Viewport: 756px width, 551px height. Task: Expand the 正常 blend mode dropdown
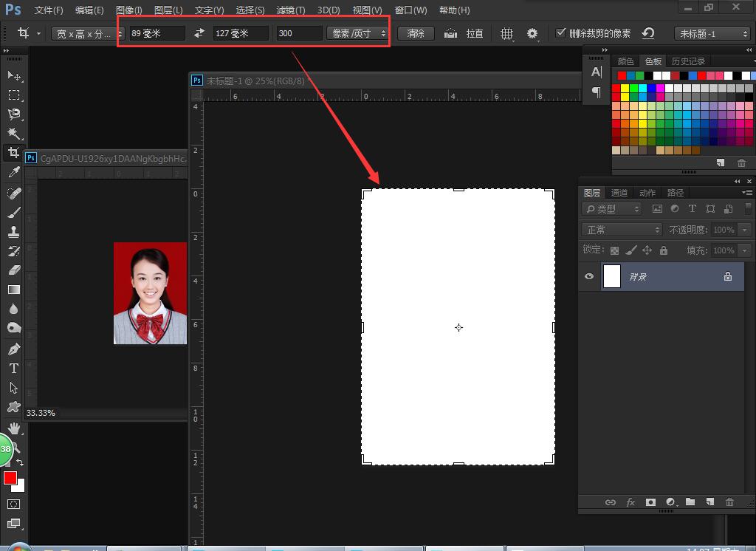[622, 230]
